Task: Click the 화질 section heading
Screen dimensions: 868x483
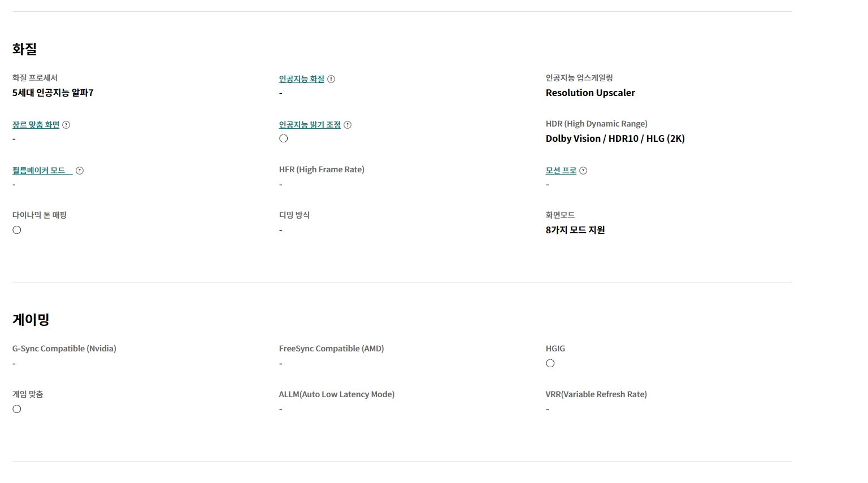Action: coord(24,49)
